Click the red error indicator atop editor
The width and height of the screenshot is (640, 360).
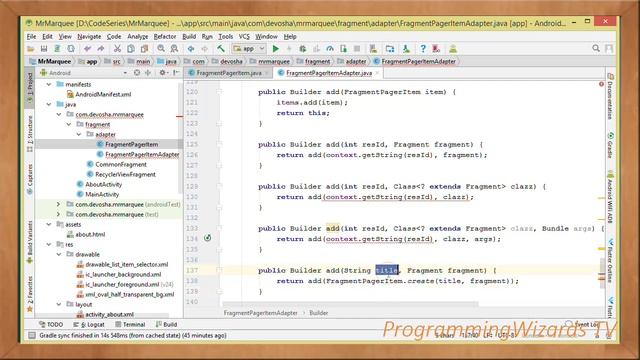click(x=601, y=84)
